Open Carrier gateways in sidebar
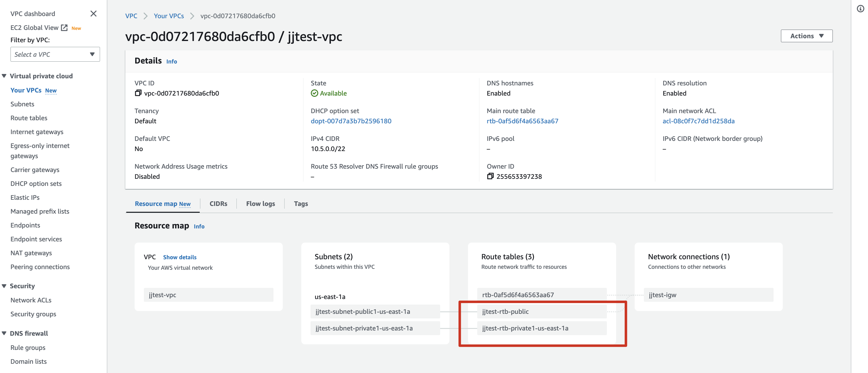Image resolution: width=868 pixels, height=373 pixels. [35, 170]
